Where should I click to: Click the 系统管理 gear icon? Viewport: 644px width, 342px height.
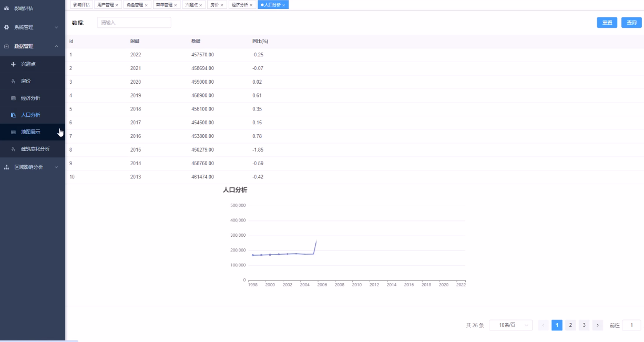6,27
